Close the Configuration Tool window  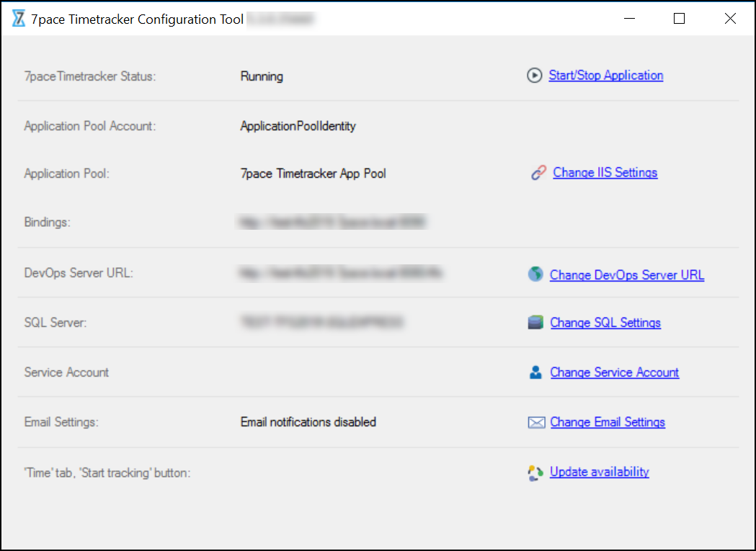click(x=731, y=18)
